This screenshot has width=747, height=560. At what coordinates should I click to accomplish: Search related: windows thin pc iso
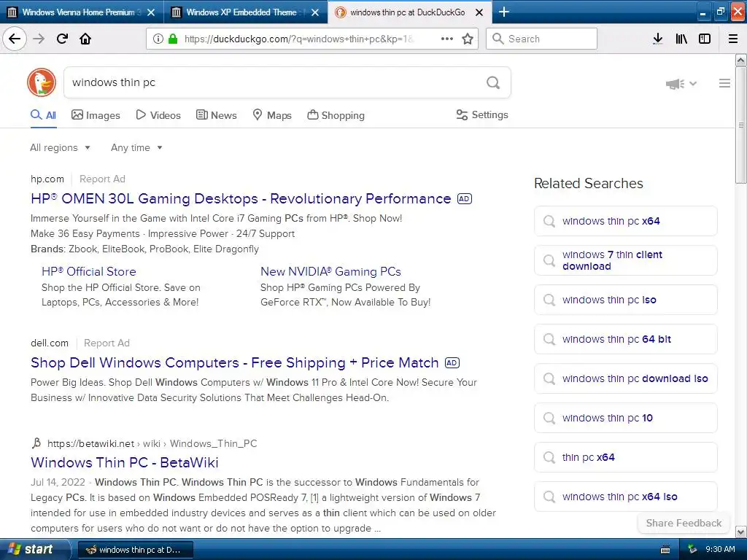tap(625, 300)
